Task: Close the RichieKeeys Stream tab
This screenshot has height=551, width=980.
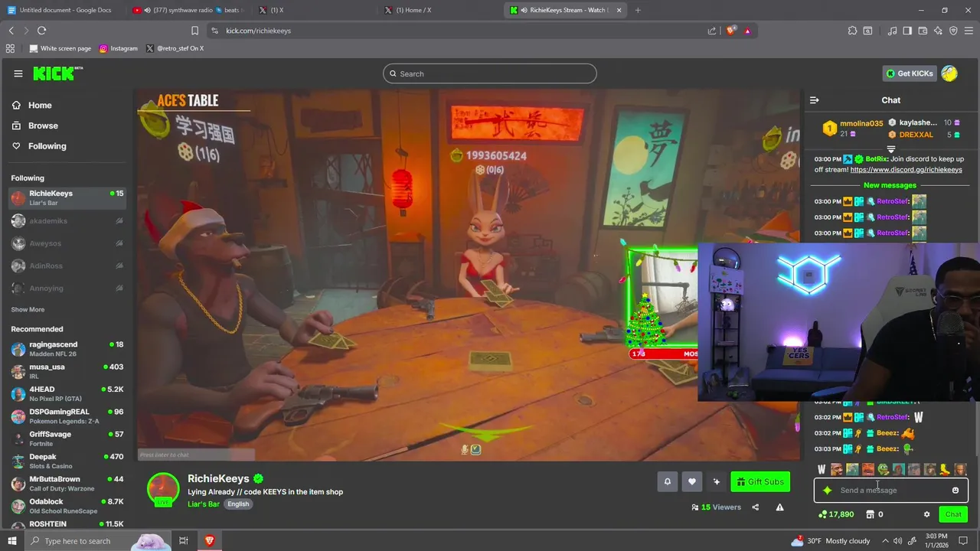Action: point(619,10)
